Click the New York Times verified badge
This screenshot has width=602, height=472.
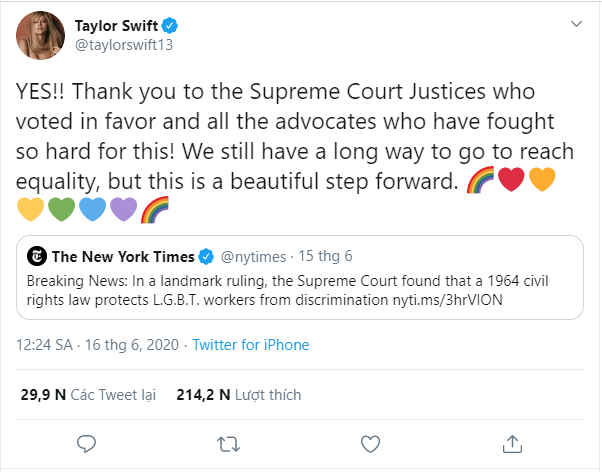207,255
